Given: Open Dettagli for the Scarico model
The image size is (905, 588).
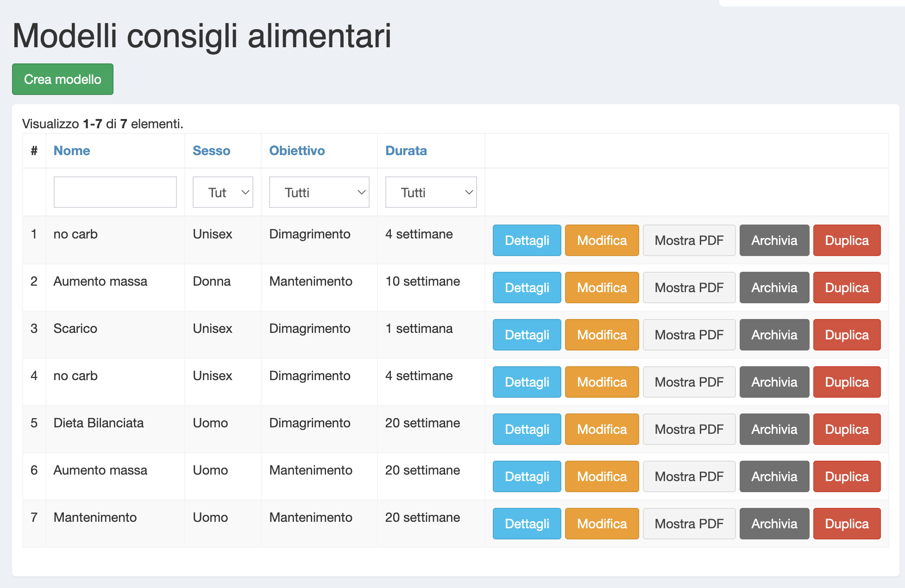Looking at the screenshot, I should (527, 335).
